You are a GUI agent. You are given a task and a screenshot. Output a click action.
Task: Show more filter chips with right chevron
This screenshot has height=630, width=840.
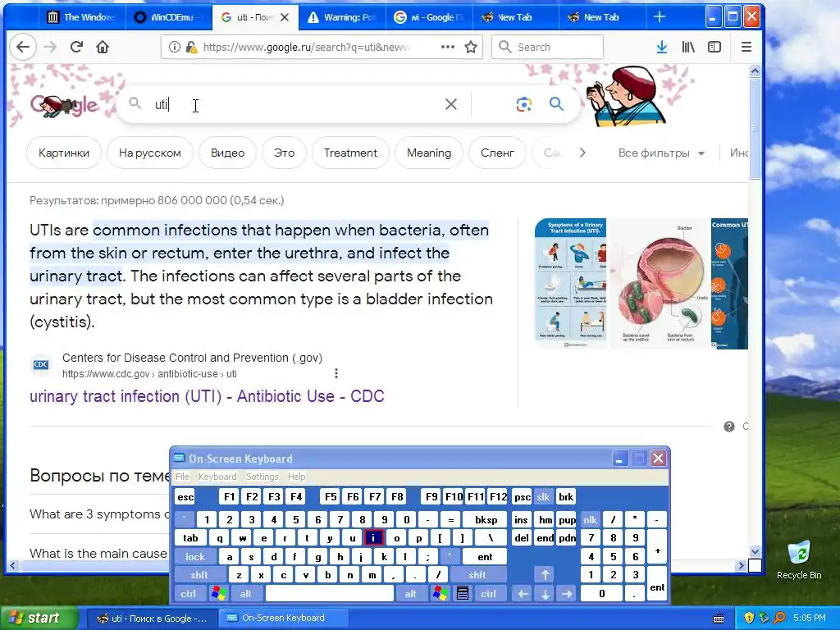tap(582, 153)
